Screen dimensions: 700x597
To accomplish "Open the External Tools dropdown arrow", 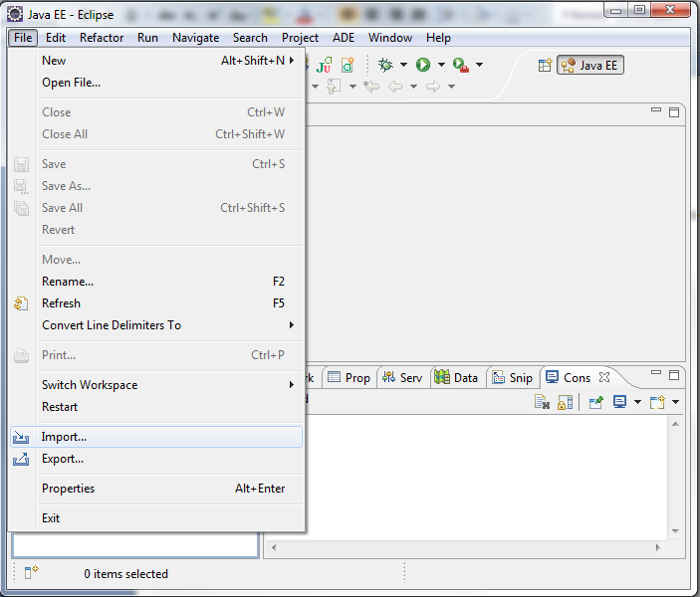I will click(480, 65).
